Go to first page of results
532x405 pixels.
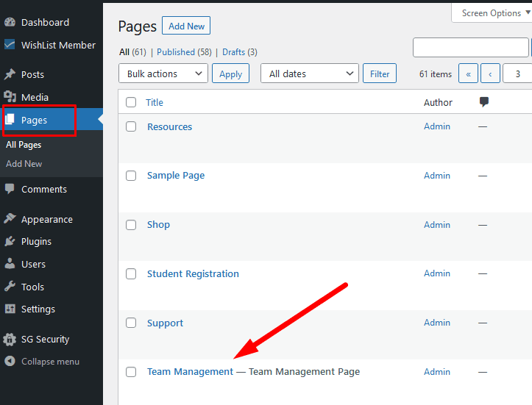(468, 74)
